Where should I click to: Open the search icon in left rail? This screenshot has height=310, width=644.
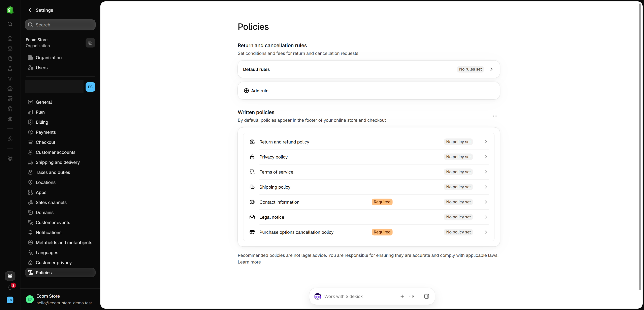click(10, 24)
